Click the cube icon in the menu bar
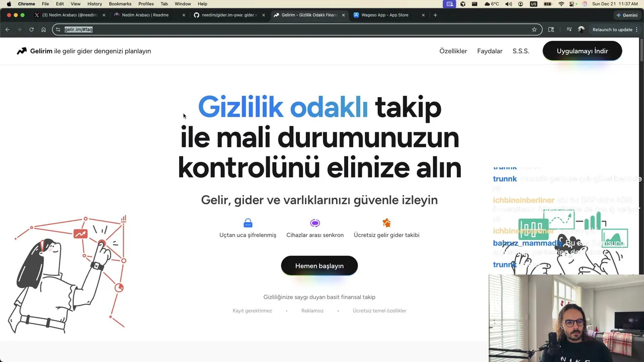 point(463,4)
